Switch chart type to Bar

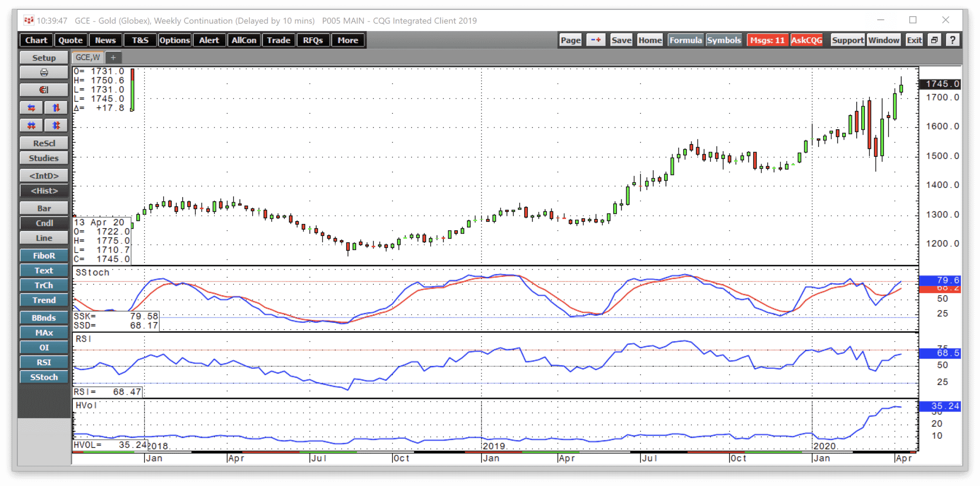click(44, 209)
